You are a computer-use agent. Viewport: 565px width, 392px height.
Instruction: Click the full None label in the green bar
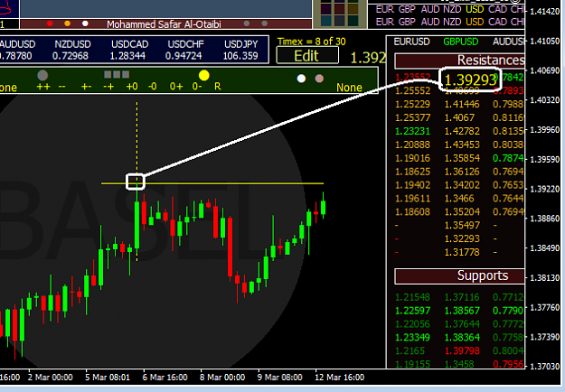(x=349, y=88)
